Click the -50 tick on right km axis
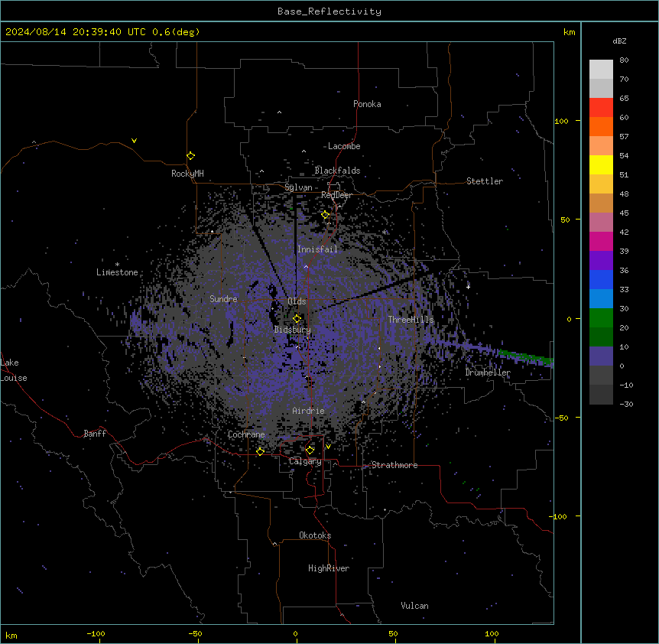This screenshot has width=659, height=644. point(561,418)
